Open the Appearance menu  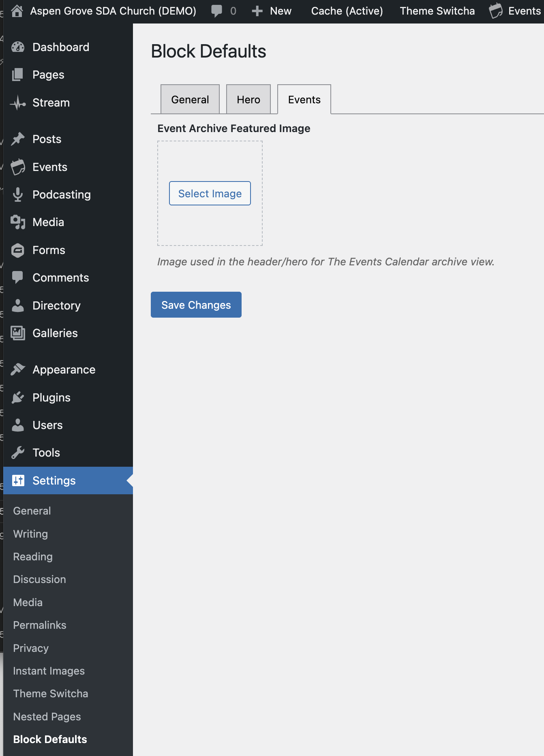click(64, 370)
